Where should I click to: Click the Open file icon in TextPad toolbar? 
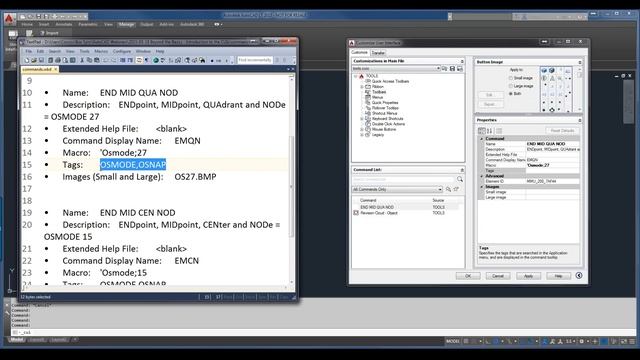34,60
